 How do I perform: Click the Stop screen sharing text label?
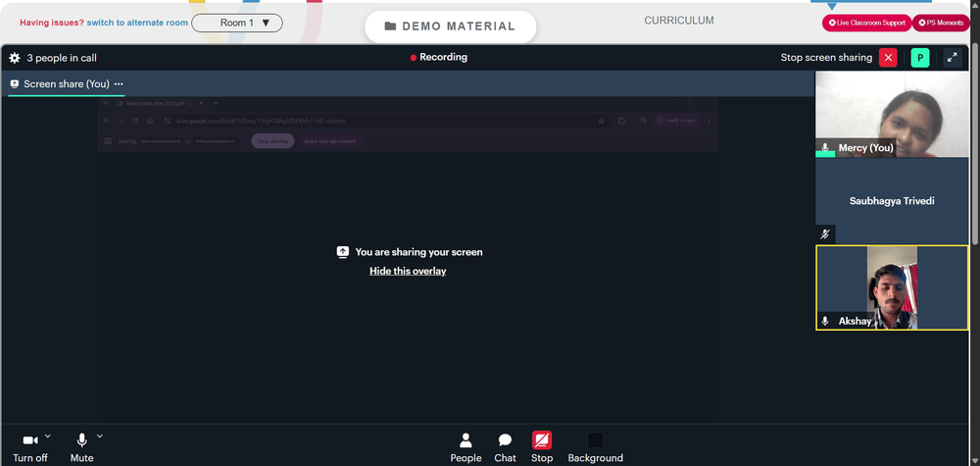point(826,58)
